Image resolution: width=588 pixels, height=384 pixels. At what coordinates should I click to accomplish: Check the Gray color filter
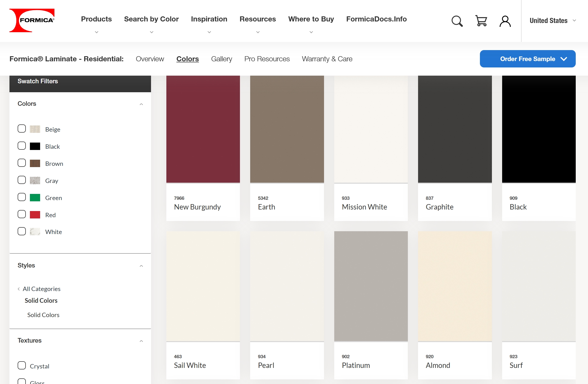click(22, 180)
